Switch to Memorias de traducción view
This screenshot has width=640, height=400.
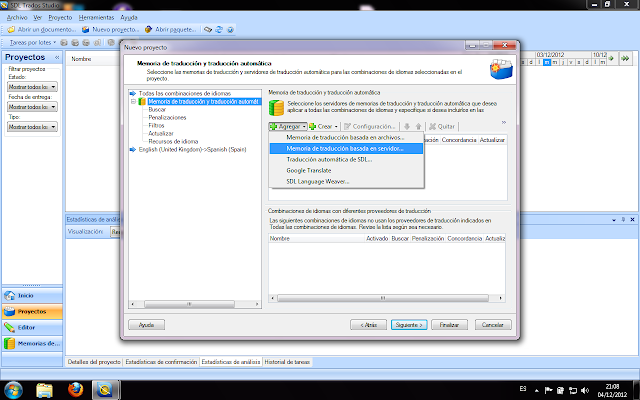[x=32, y=343]
